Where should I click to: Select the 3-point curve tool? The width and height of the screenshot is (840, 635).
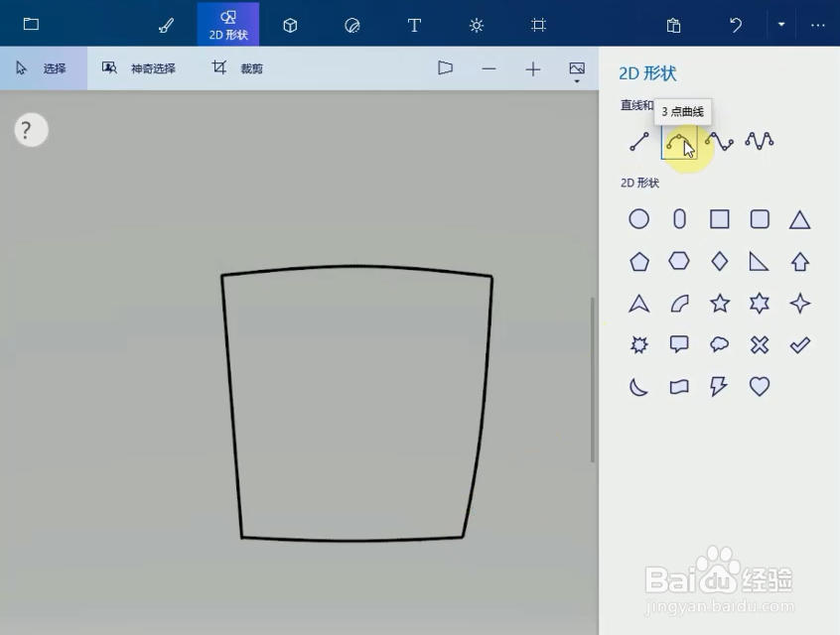coord(680,142)
